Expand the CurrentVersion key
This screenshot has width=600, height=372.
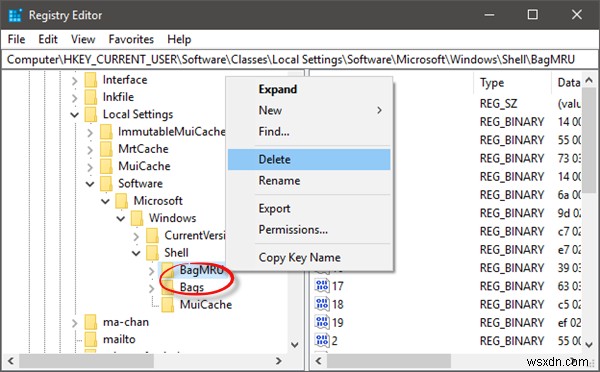click(x=136, y=236)
